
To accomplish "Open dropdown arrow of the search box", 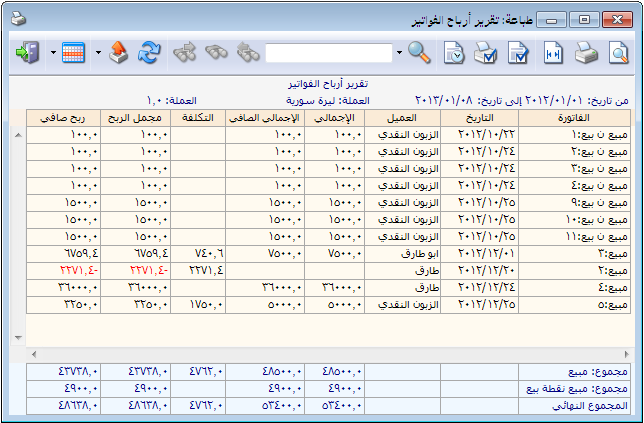I will 399,53.
